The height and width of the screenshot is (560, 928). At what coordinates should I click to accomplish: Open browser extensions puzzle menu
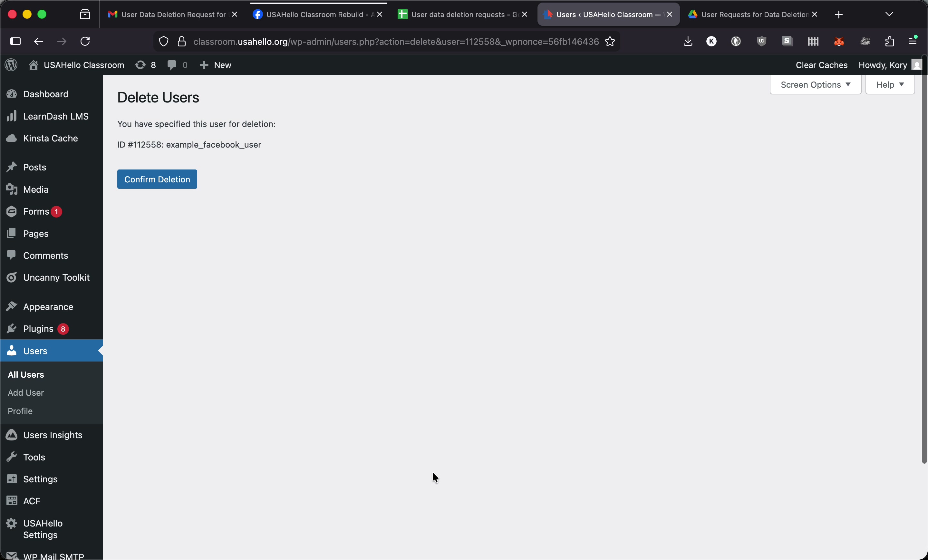click(890, 42)
